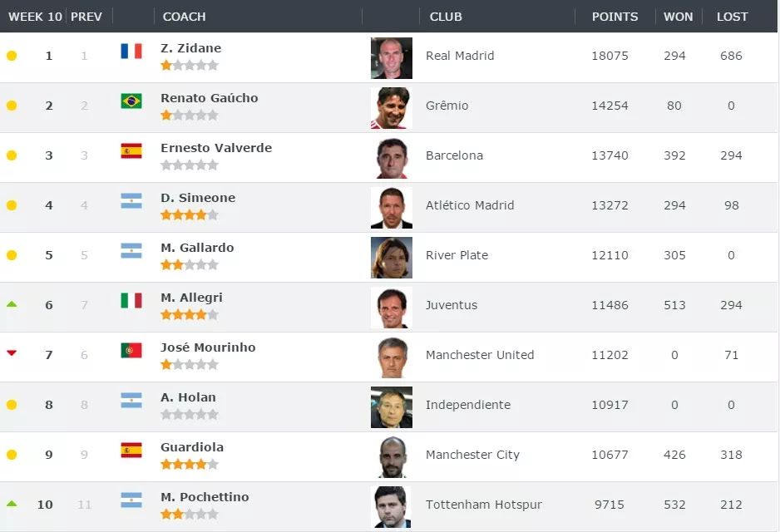Click the Brazil flag beside Renato Gaúcho
Screen dimensions: 780x532
(131, 101)
